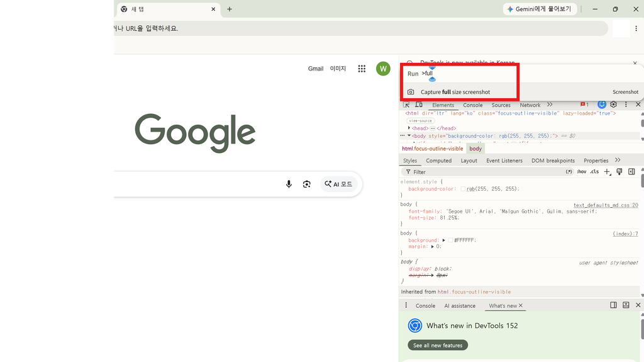Screen dimensions: 644x362
Task: Open actions menu beside body node
Action: (x=402, y=135)
